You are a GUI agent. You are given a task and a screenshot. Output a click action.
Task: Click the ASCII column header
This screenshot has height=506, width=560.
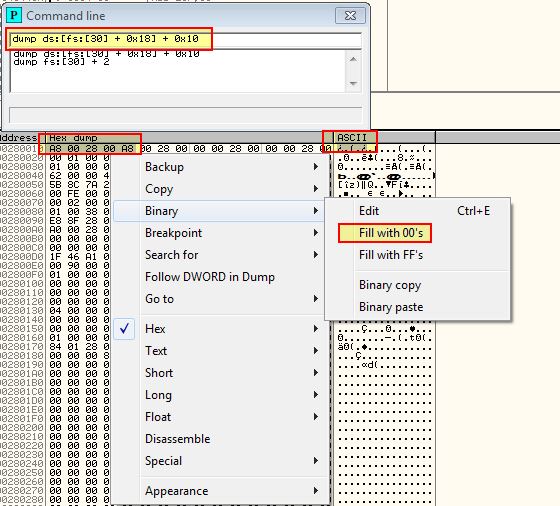pyautogui.click(x=384, y=138)
